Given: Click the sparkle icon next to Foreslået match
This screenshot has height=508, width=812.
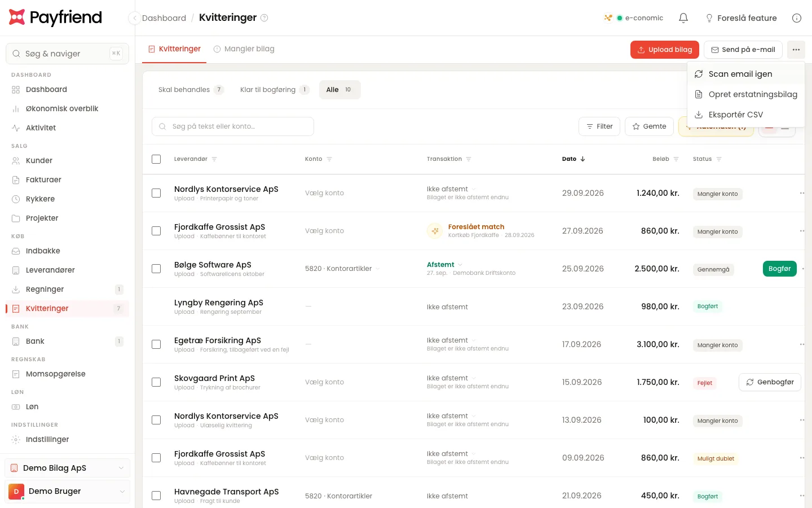Looking at the screenshot, I should click(x=435, y=231).
